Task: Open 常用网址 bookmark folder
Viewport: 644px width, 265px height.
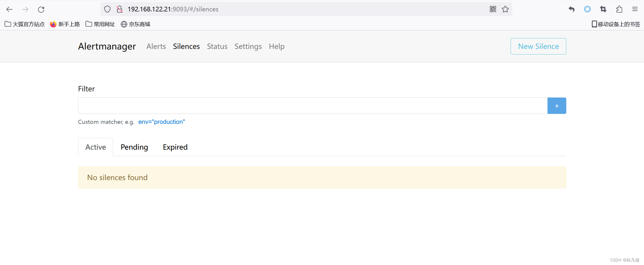Action: click(100, 24)
